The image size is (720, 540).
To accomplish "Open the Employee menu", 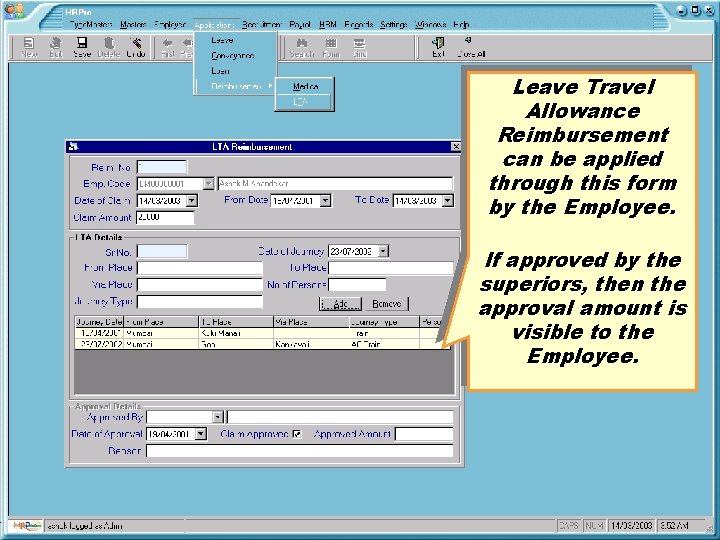I will [x=170, y=25].
